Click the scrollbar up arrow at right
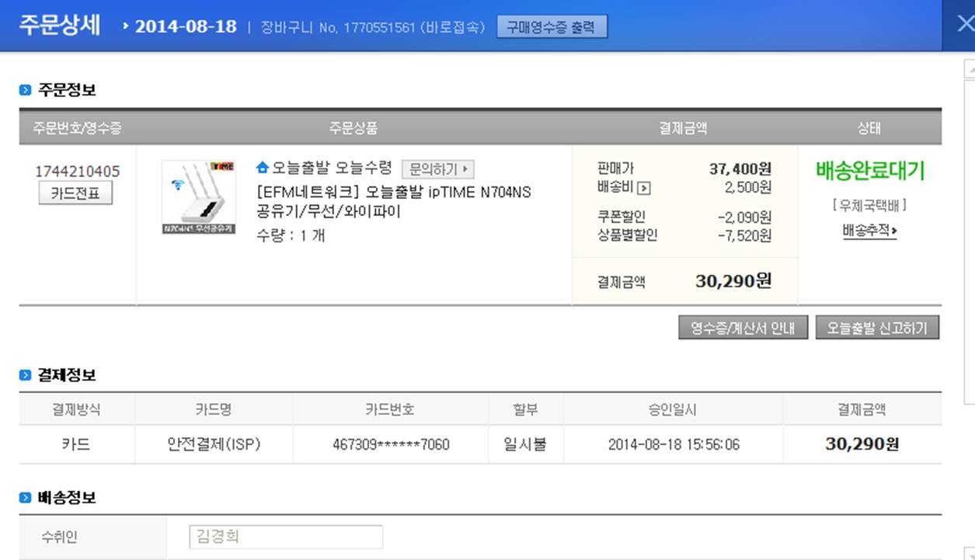 coord(969,70)
